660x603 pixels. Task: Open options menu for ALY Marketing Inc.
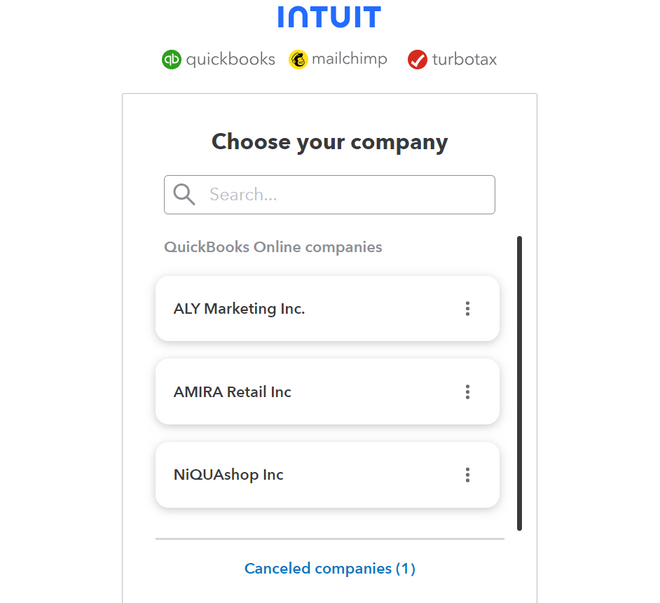click(467, 309)
